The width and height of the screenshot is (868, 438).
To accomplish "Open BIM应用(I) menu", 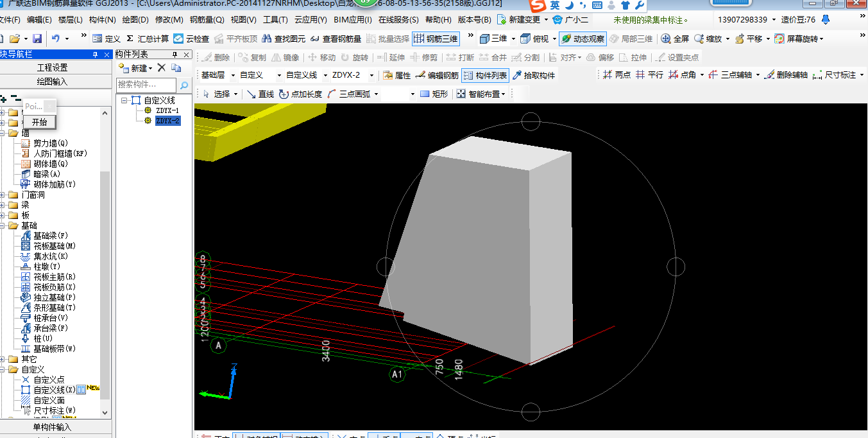I will [x=353, y=20].
